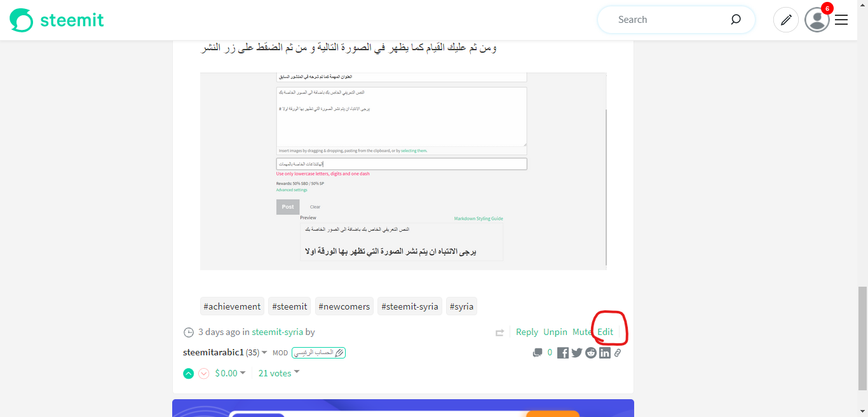This screenshot has width=868, height=417.
Task: Share post on Facebook
Action: [x=563, y=353]
